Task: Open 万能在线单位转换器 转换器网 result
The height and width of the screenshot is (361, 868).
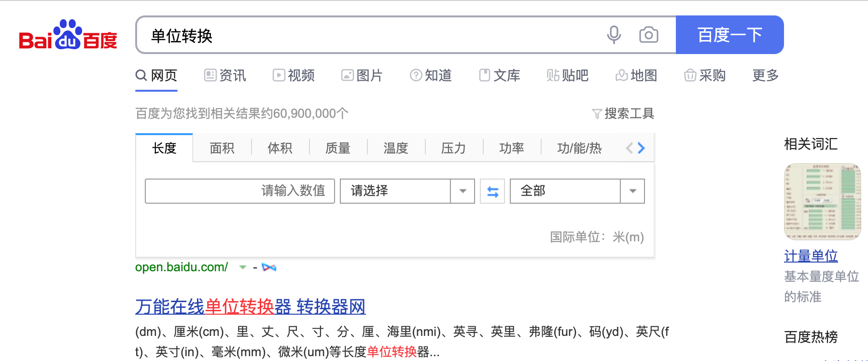Action: click(x=251, y=306)
